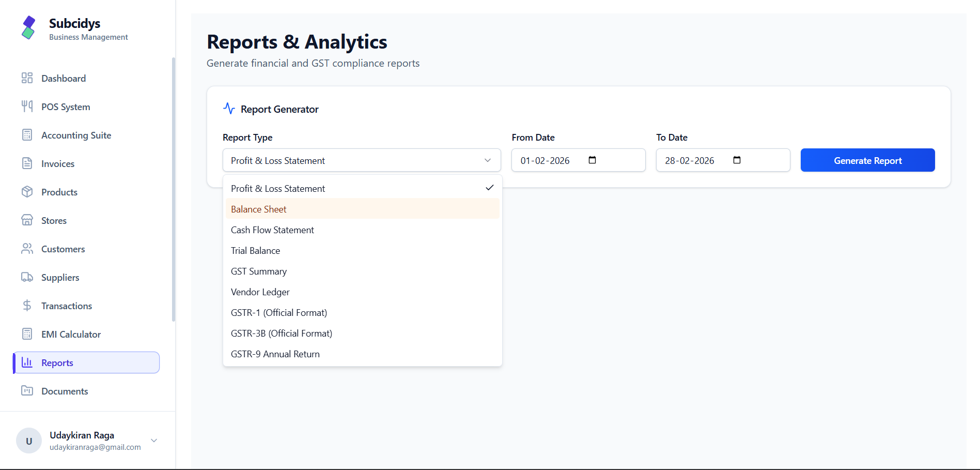Image resolution: width=980 pixels, height=470 pixels.
Task: Click the Generate Report button
Action: pyautogui.click(x=867, y=160)
